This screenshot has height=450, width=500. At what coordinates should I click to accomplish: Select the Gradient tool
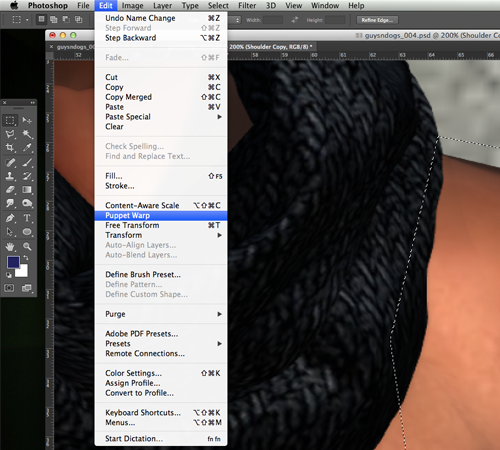pos(27,190)
